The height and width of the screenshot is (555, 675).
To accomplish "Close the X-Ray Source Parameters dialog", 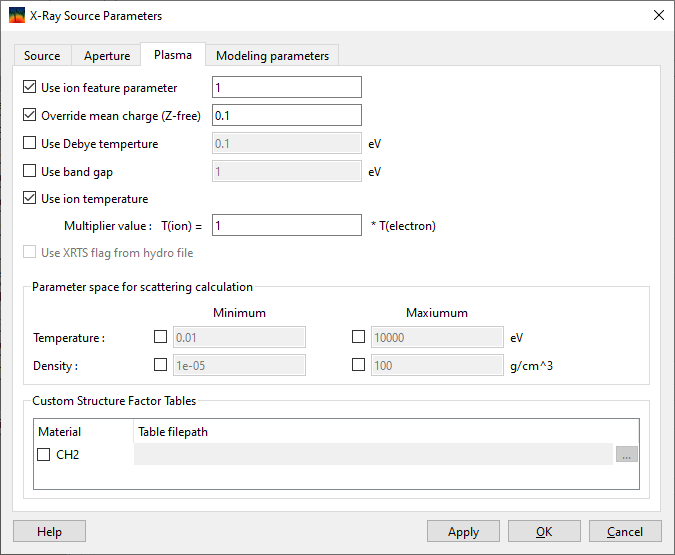I will click(x=657, y=16).
